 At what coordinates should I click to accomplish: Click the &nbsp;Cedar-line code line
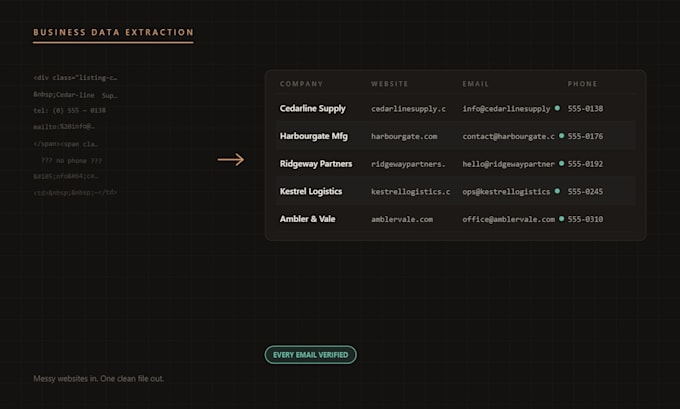75,95
